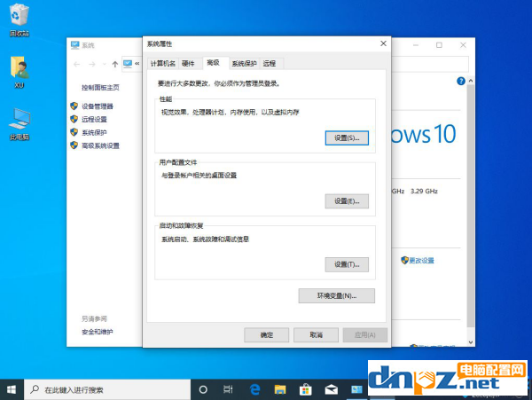
Task: Open 高级系统设置 link
Action: click(x=100, y=145)
